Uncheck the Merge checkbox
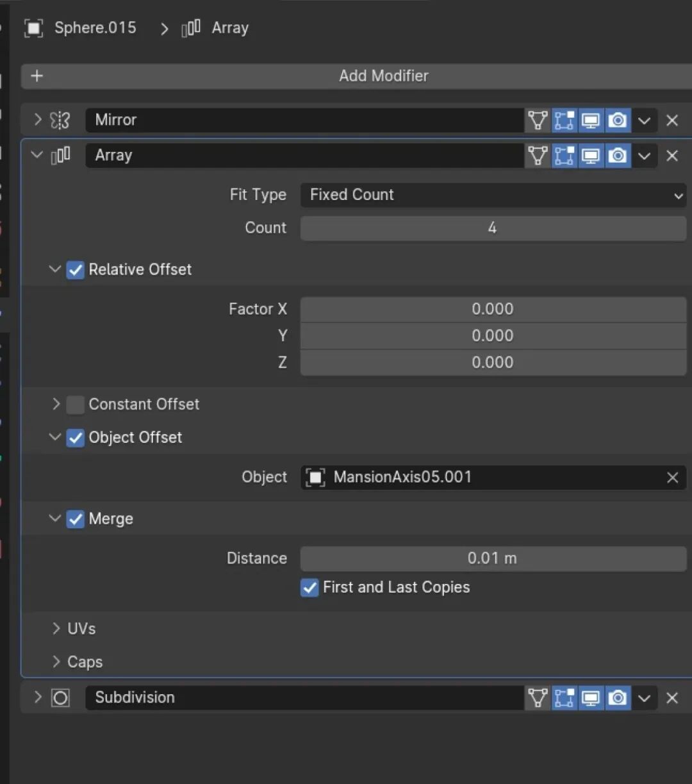 coord(76,519)
